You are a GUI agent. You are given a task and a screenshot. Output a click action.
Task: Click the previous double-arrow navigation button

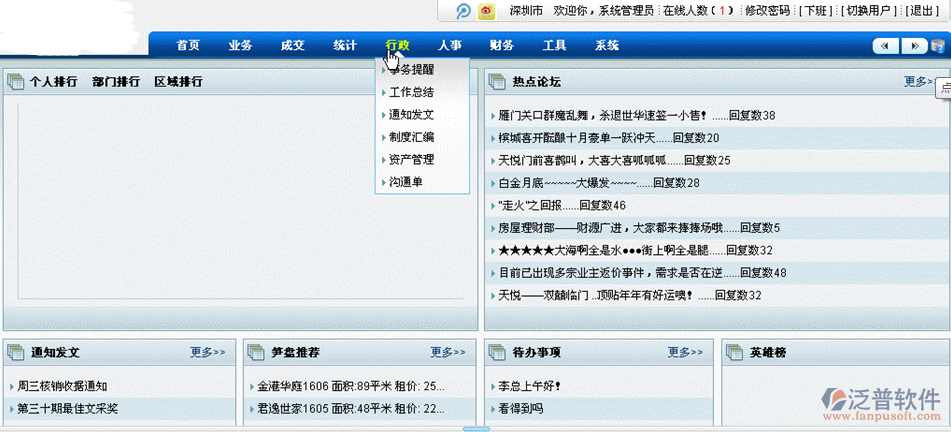[x=885, y=46]
